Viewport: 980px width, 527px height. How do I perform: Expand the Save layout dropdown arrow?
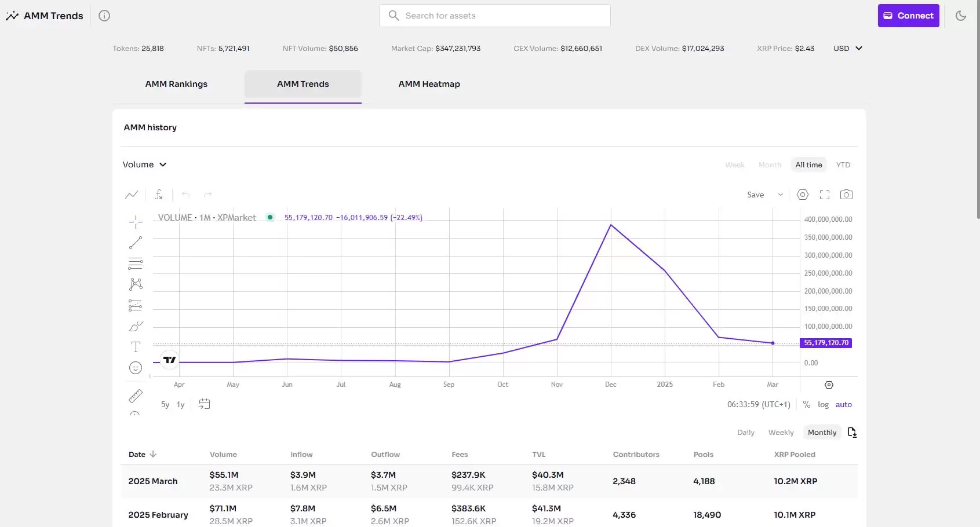(x=780, y=195)
